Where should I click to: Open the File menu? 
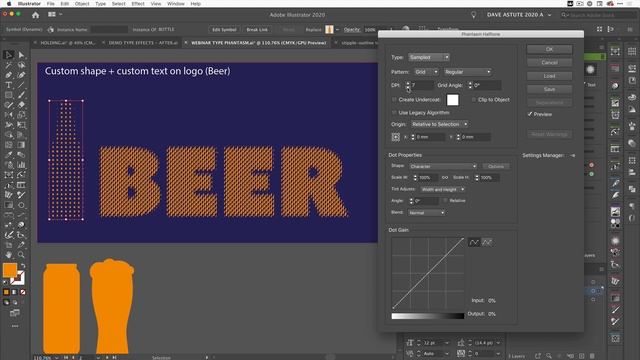[51, 4]
